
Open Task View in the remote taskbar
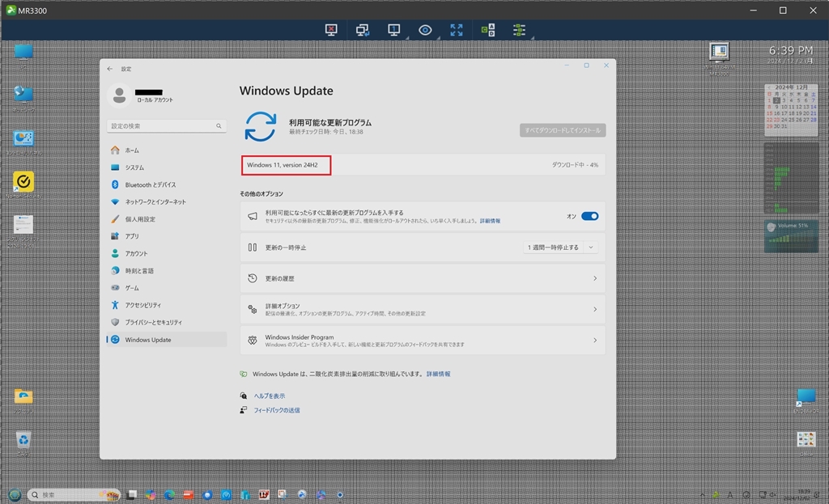(x=132, y=494)
